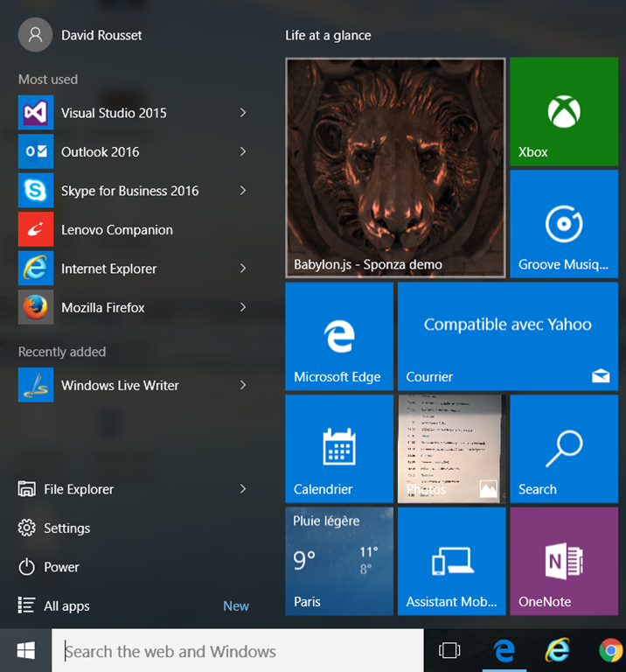
Task: Launch the Internet Explorer icon in Most used
Action: [x=36, y=269]
